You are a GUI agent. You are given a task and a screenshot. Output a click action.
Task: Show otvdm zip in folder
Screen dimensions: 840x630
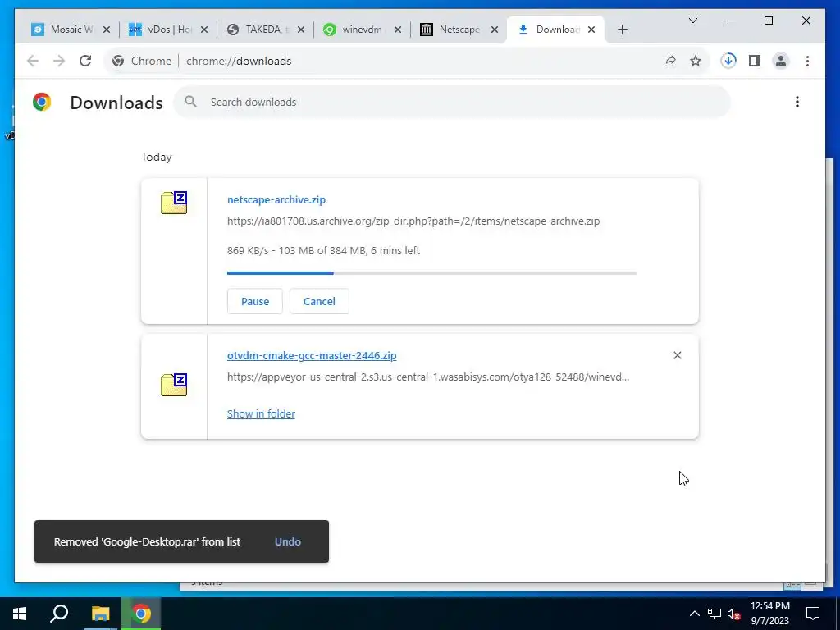tap(261, 413)
